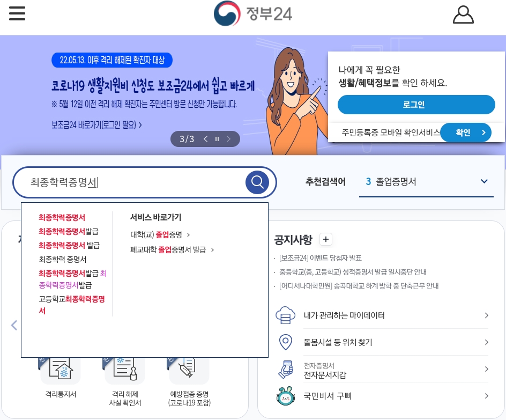Open 전자문서지갑 row chevron
The width and height of the screenshot is (506, 420).
[x=487, y=369]
